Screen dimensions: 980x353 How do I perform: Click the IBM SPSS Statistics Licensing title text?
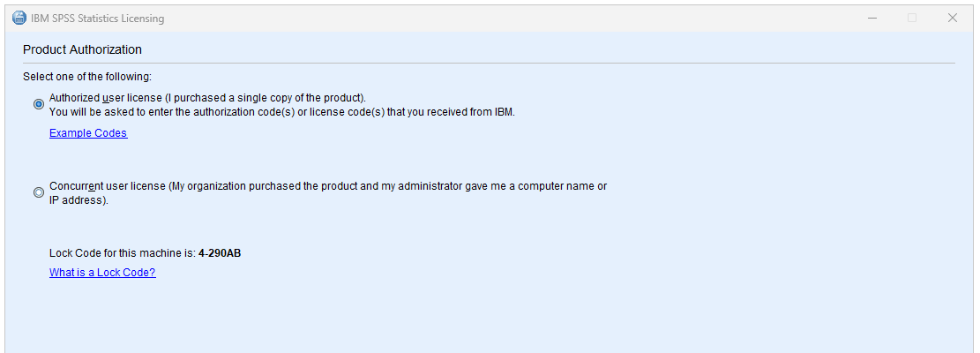click(x=97, y=18)
